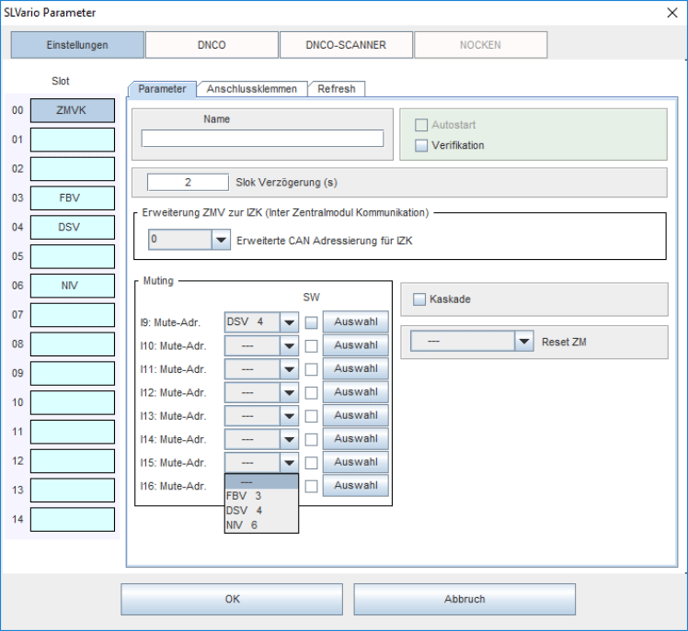
Task: Select the ZMVK slot 00
Action: coord(72,111)
